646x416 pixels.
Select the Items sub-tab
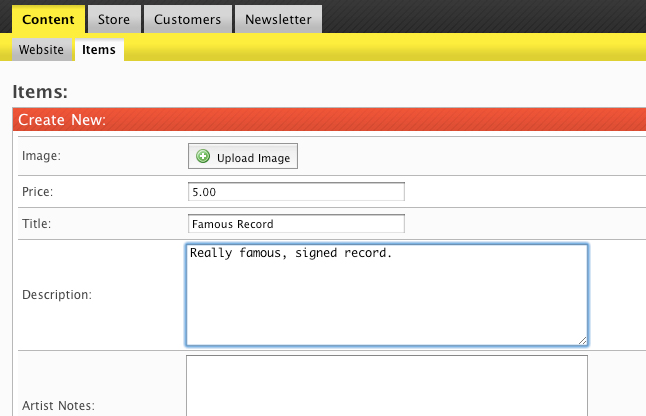(99, 49)
